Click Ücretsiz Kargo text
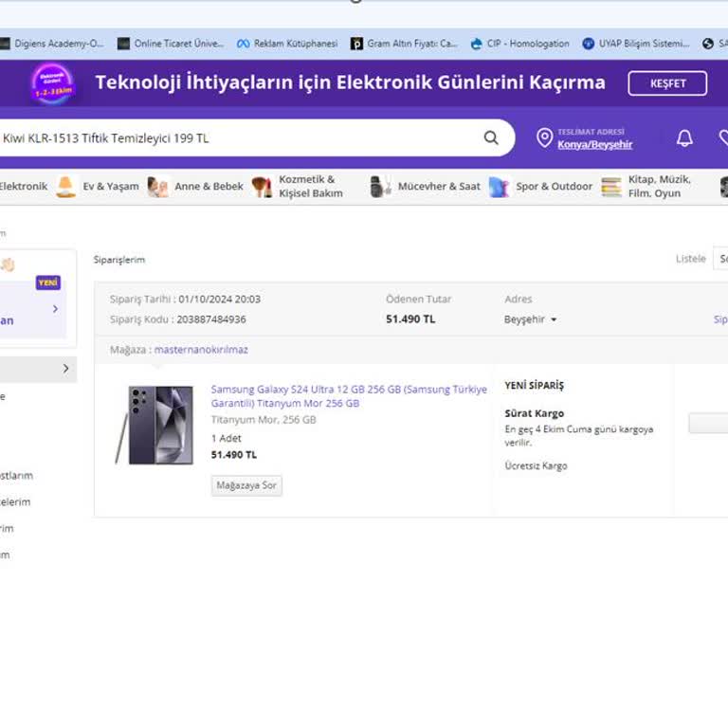The height and width of the screenshot is (728, 728). click(536, 465)
